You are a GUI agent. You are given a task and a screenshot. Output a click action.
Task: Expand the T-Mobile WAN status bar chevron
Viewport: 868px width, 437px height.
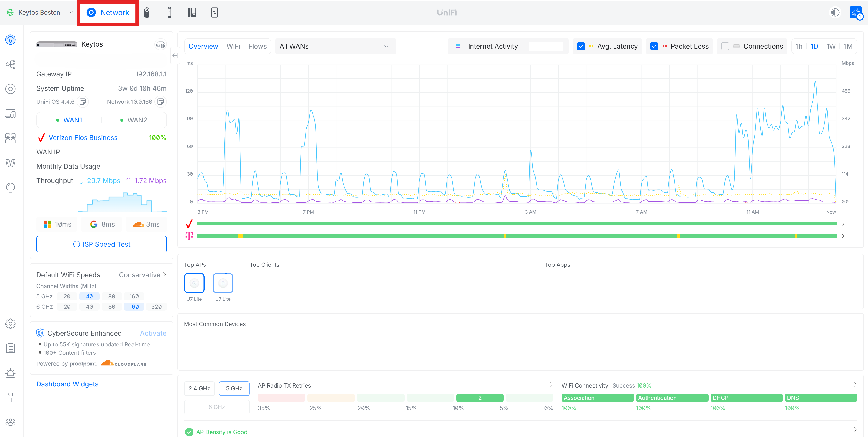[x=843, y=236]
